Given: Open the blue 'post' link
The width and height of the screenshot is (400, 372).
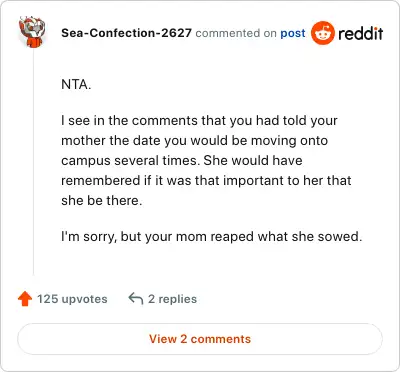Looking at the screenshot, I should 293,33.
